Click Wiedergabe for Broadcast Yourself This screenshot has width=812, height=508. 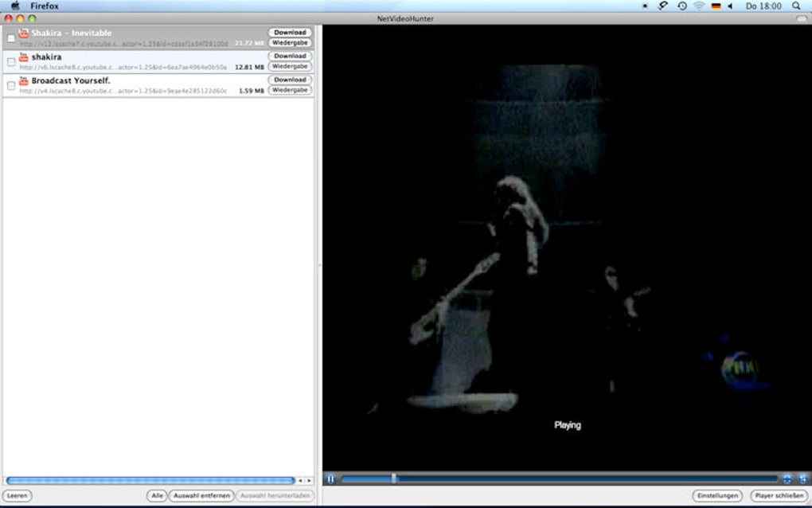coord(290,90)
